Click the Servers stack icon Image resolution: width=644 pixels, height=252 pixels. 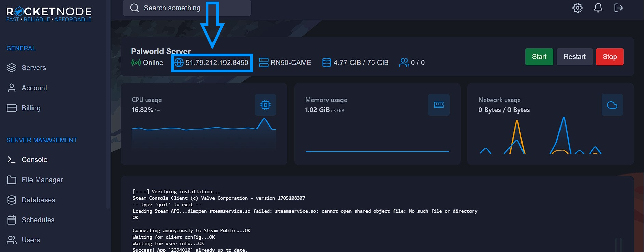pyautogui.click(x=12, y=68)
